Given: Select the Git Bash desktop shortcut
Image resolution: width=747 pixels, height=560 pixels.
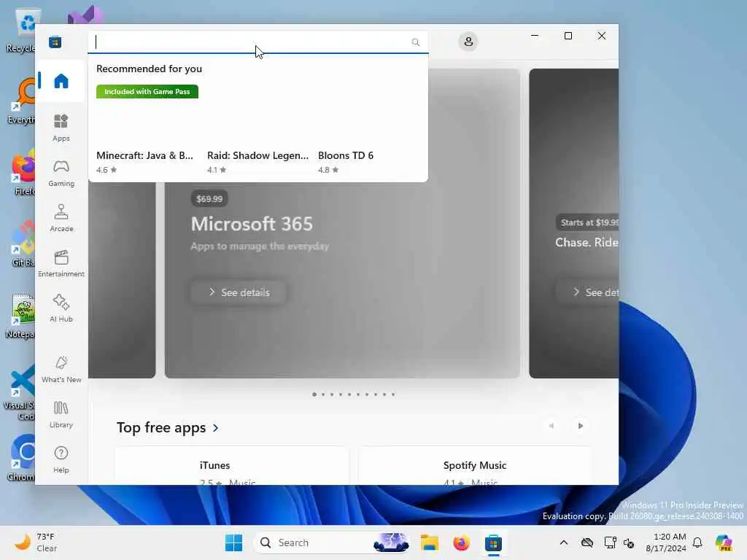Looking at the screenshot, I should tap(23, 244).
